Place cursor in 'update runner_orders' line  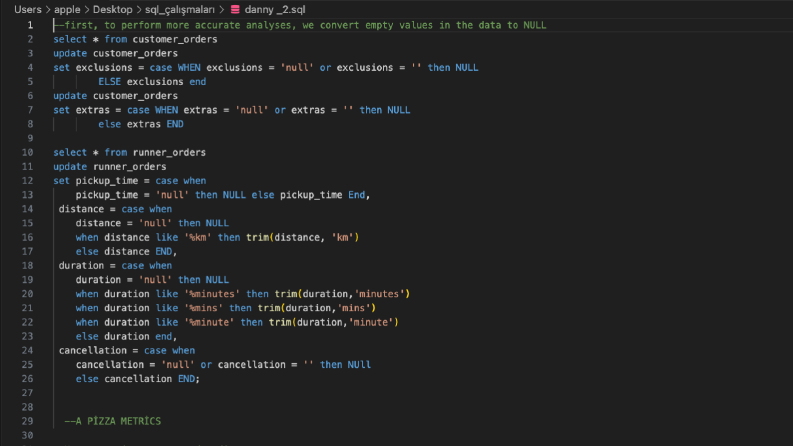[x=110, y=166]
